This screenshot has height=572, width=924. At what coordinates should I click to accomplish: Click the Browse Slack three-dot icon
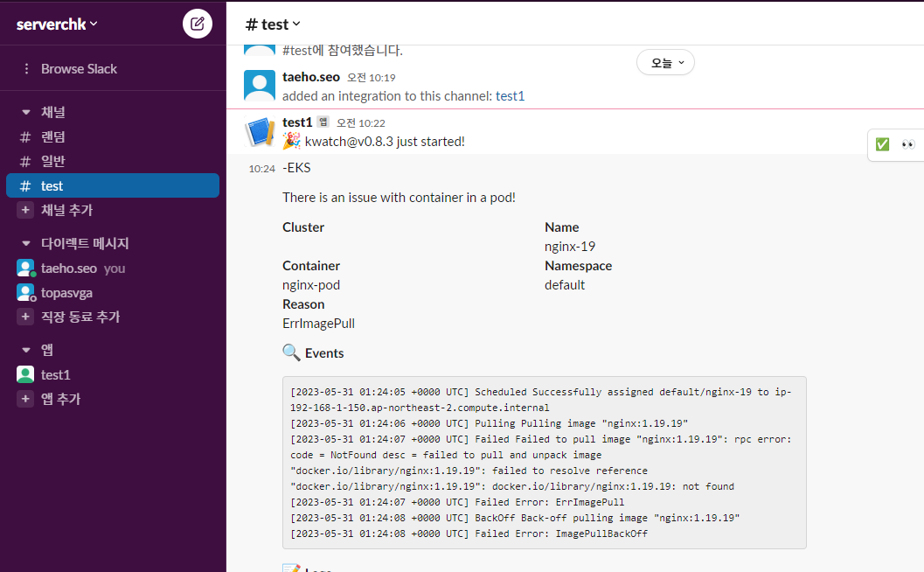pos(26,69)
